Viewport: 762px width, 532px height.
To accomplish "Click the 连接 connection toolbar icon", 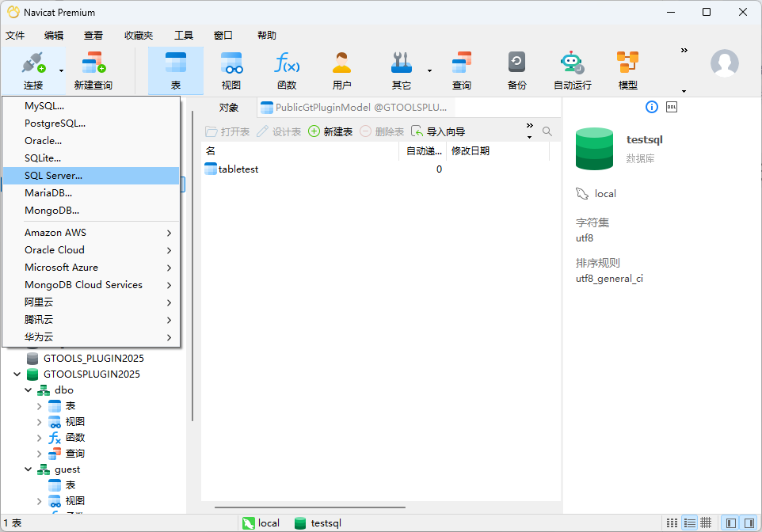I will click(33, 71).
